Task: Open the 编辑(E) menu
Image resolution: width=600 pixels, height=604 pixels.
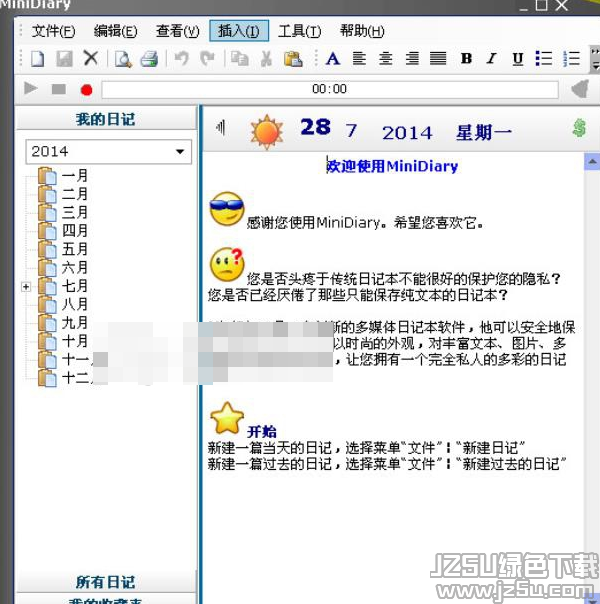Action: point(115,31)
